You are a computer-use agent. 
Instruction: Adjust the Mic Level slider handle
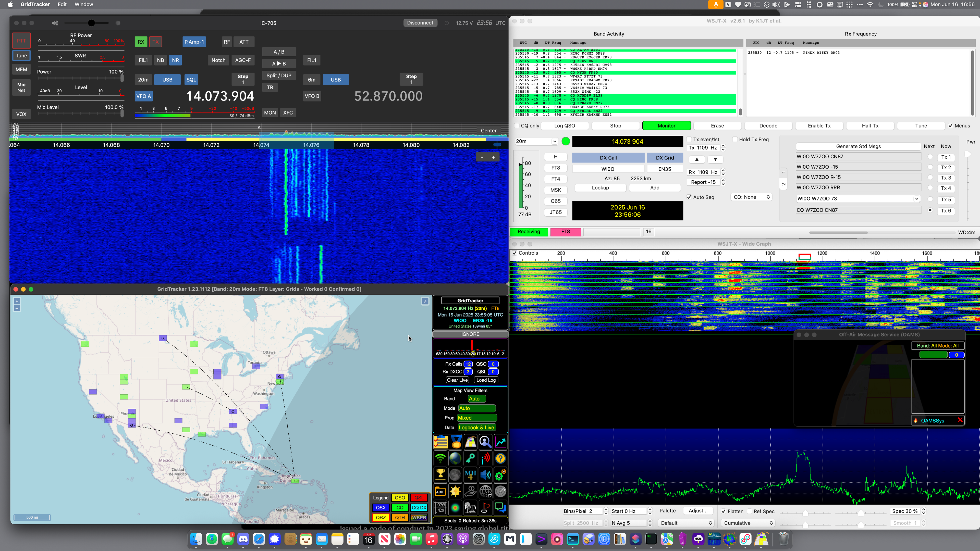122,113
